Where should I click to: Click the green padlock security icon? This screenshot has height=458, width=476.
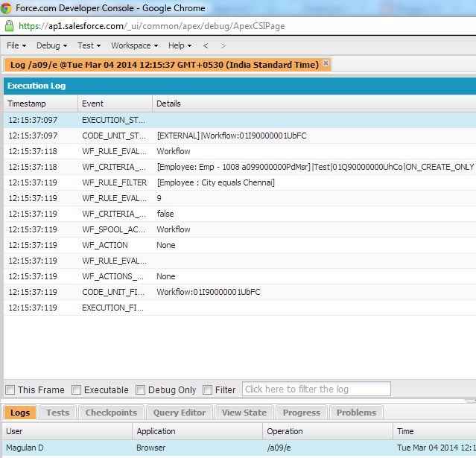click(9, 26)
